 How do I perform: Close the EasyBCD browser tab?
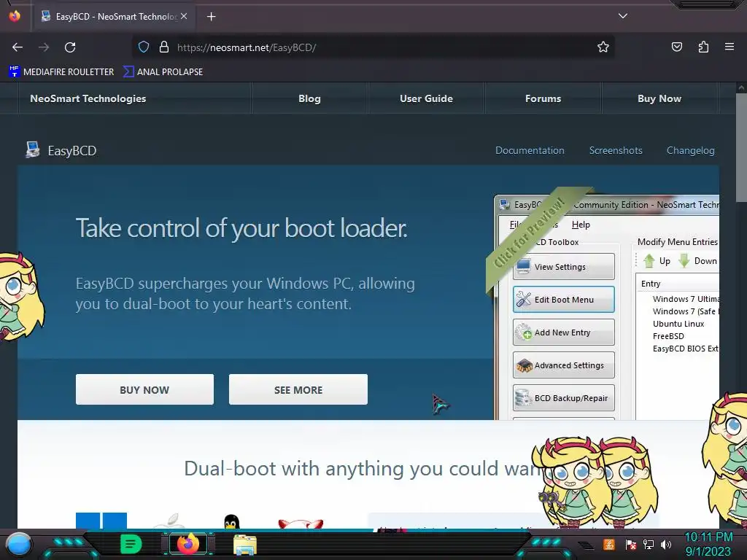(x=184, y=16)
